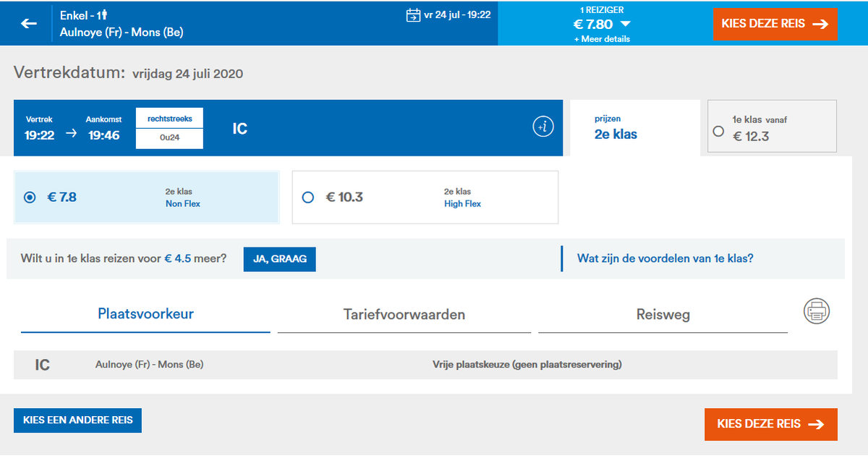Click 'Aulnoye (Fr) - Mons (Be)' in header
The width and height of the screenshot is (868, 461).
(x=122, y=33)
